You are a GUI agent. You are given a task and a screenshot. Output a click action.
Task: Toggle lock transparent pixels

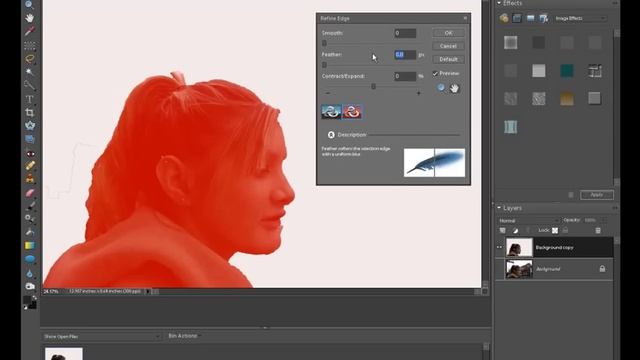click(555, 231)
